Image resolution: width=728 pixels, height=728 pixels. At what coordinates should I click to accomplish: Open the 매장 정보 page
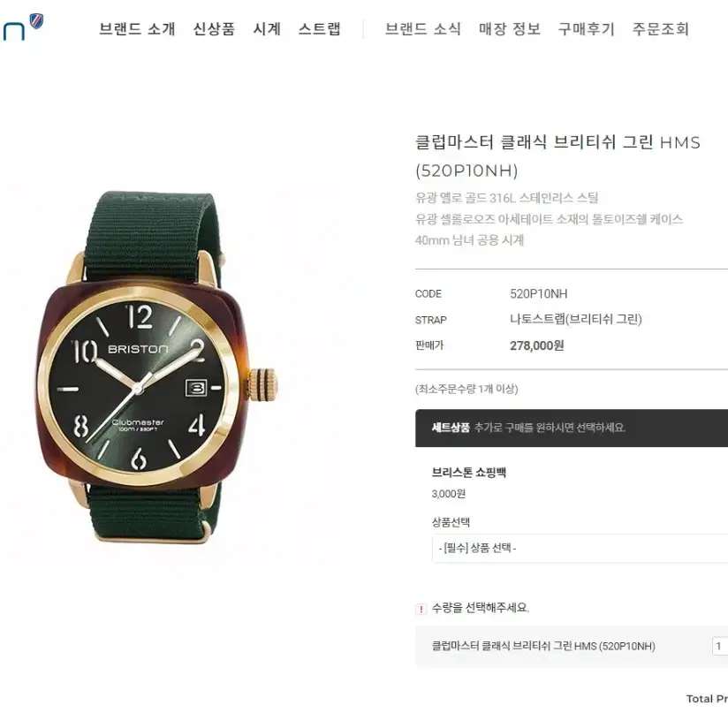[510, 29]
